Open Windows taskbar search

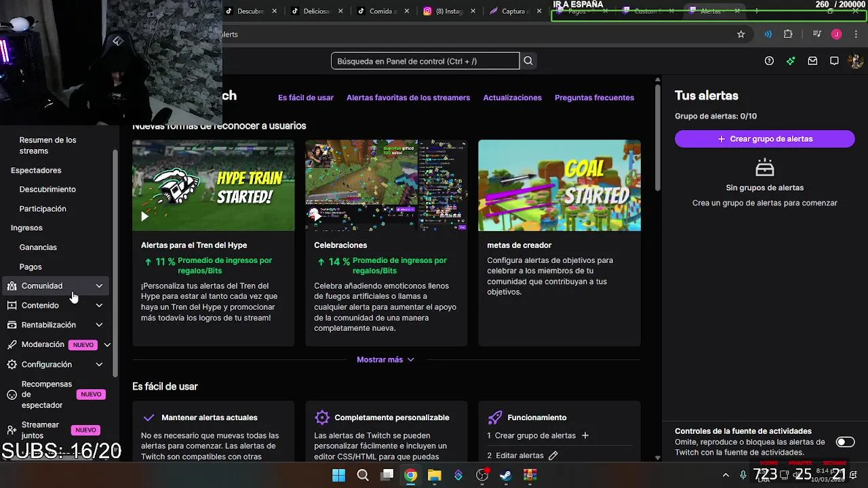point(363,475)
